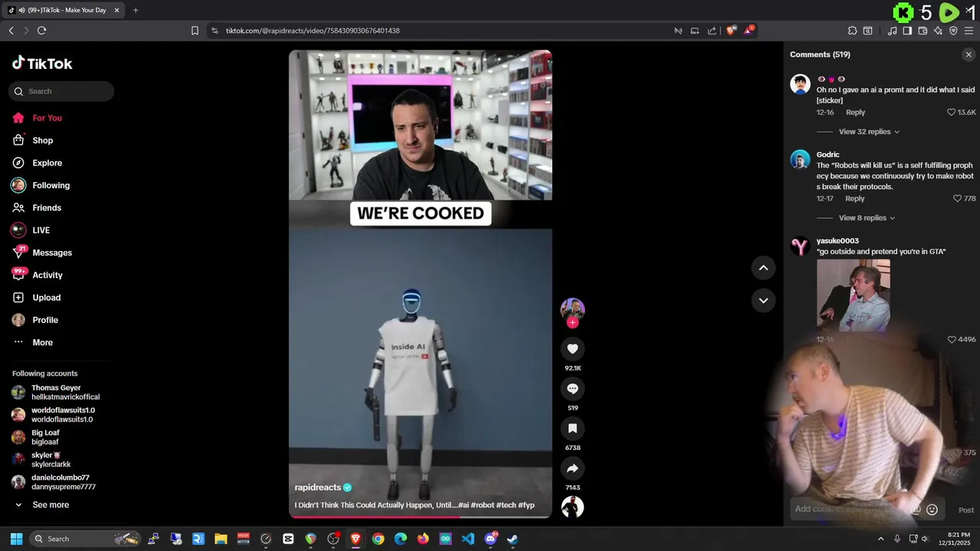
Task: Open Windows Start menu
Action: click(16, 539)
